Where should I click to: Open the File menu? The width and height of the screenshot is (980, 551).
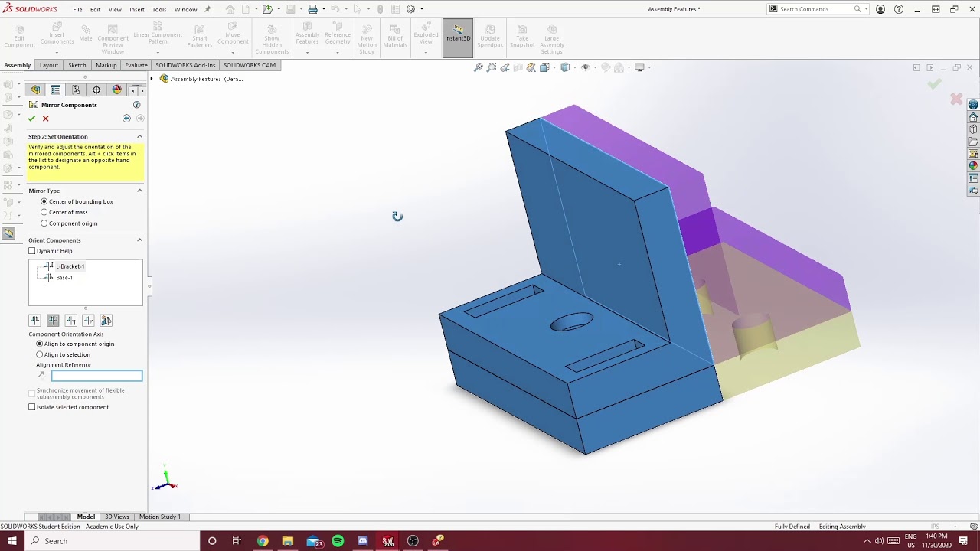coord(77,9)
